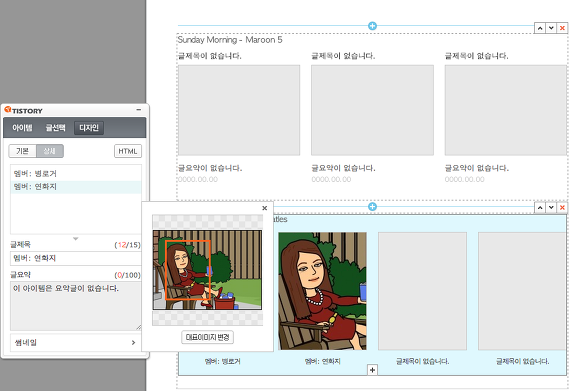Open the 글선택 tab
Viewport: 580px width, 391px height.
point(55,128)
